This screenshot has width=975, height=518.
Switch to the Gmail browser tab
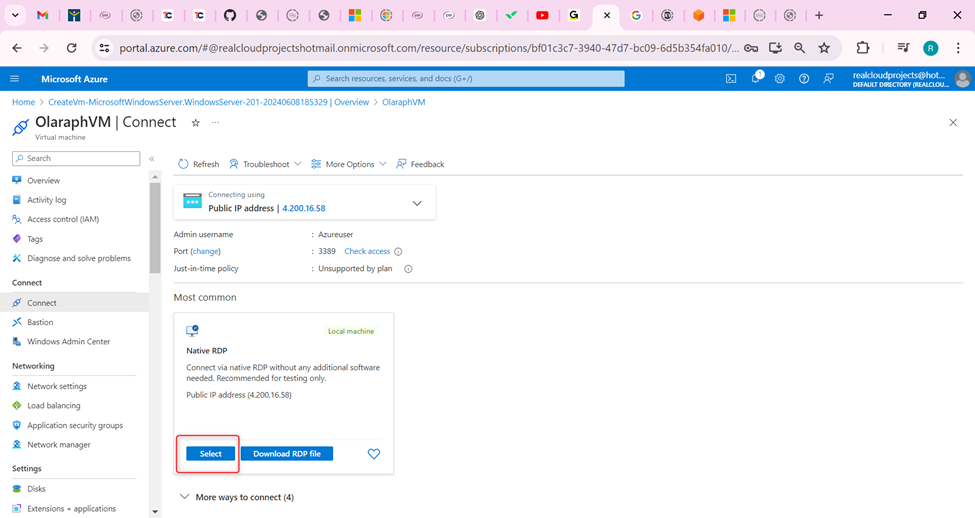(x=42, y=15)
